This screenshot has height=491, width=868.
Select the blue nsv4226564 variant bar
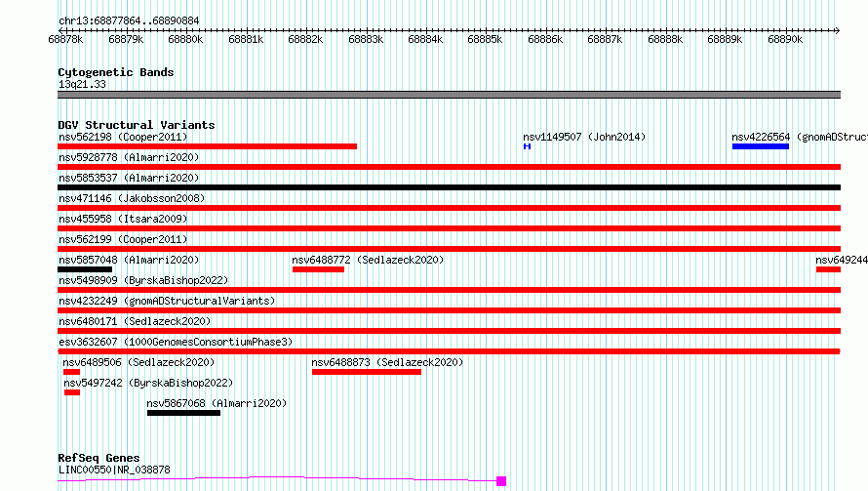click(761, 146)
